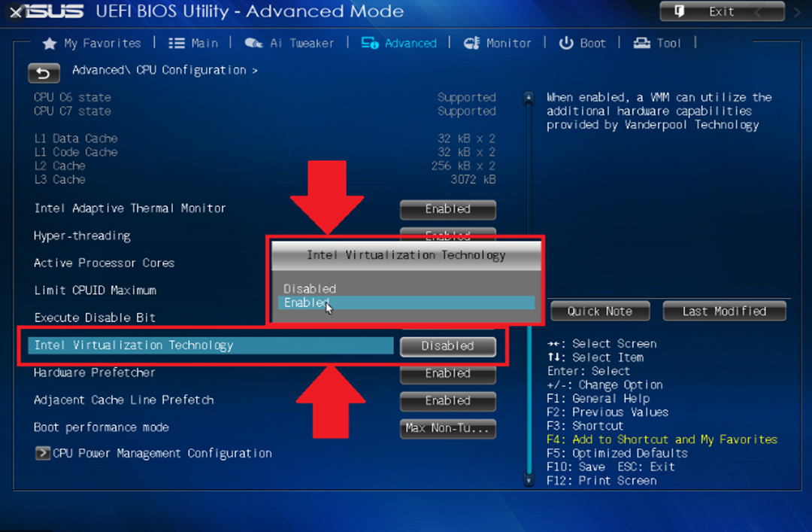Click the CPU C6 state row

coord(265,98)
